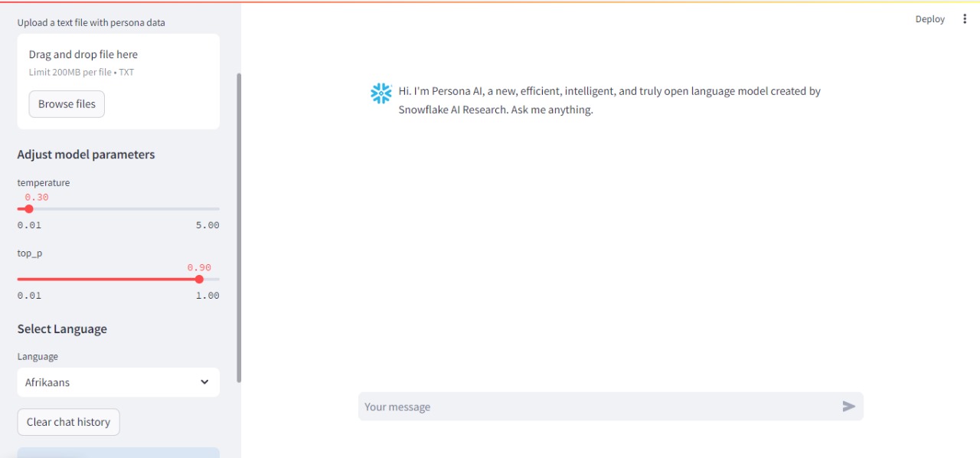Send the message with arrow icon
Image resolution: width=980 pixels, height=458 pixels.
pyautogui.click(x=848, y=407)
